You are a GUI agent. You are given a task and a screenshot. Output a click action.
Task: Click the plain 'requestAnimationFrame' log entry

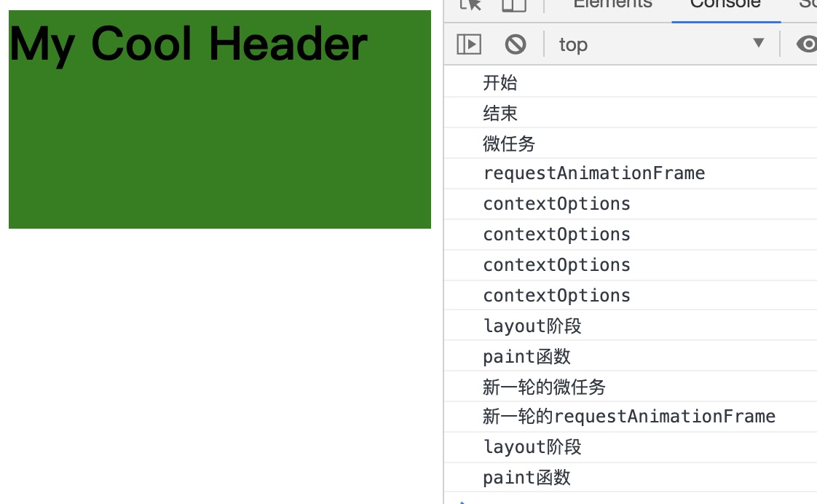[593, 173]
